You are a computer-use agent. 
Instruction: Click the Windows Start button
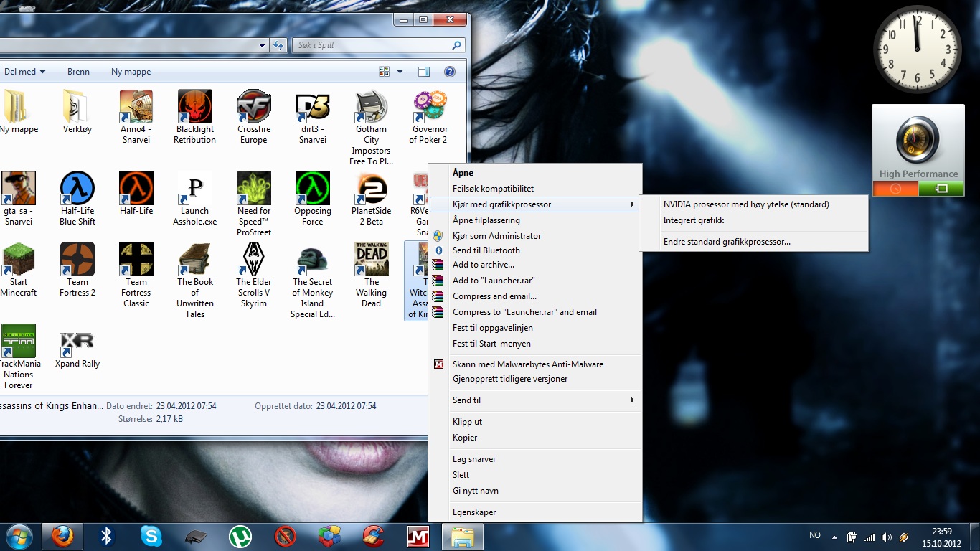click(19, 536)
